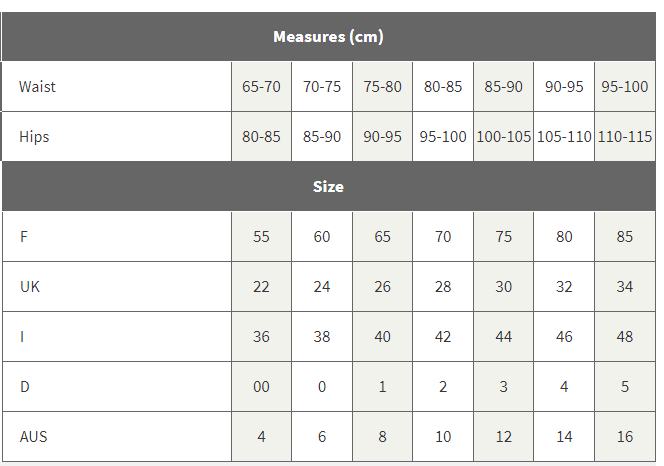Click waist measurement 65-70 cell
664x466 pixels.
261,87
